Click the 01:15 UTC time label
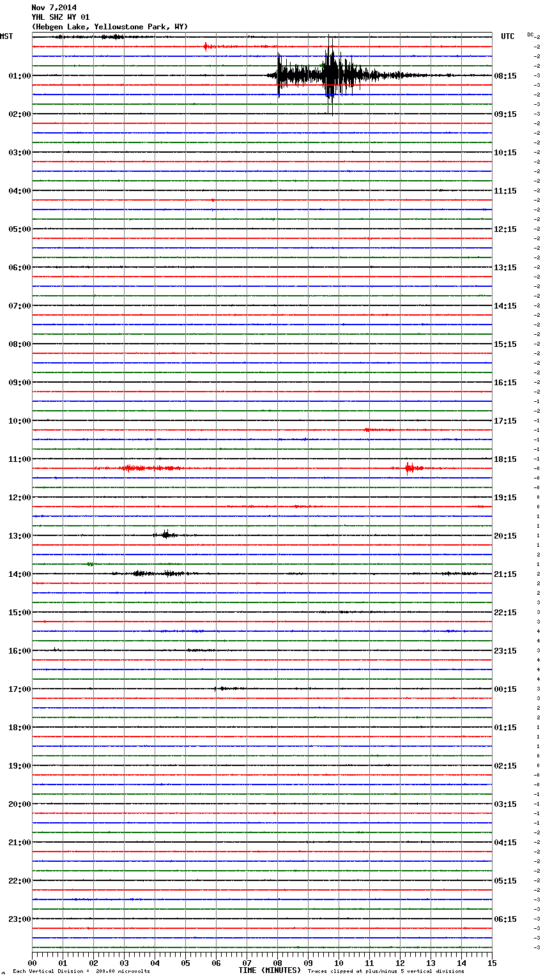Screen dimensions: 543x980 tap(505, 728)
